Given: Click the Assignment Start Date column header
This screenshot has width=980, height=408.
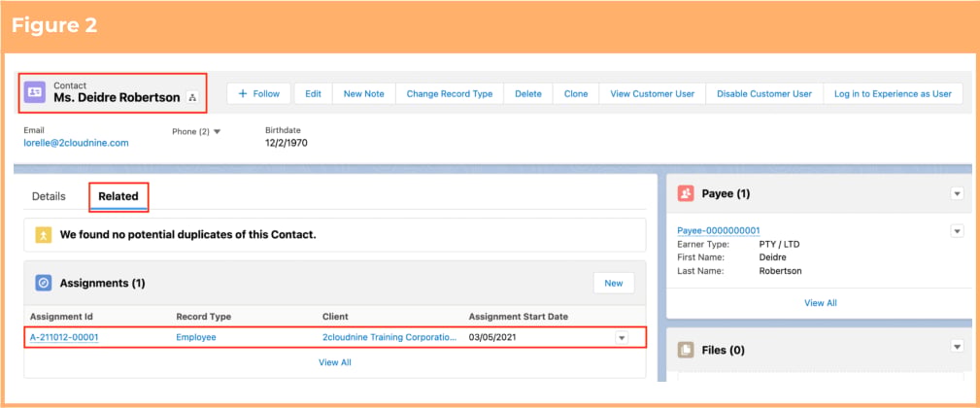Looking at the screenshot, I should coord(518,317).
